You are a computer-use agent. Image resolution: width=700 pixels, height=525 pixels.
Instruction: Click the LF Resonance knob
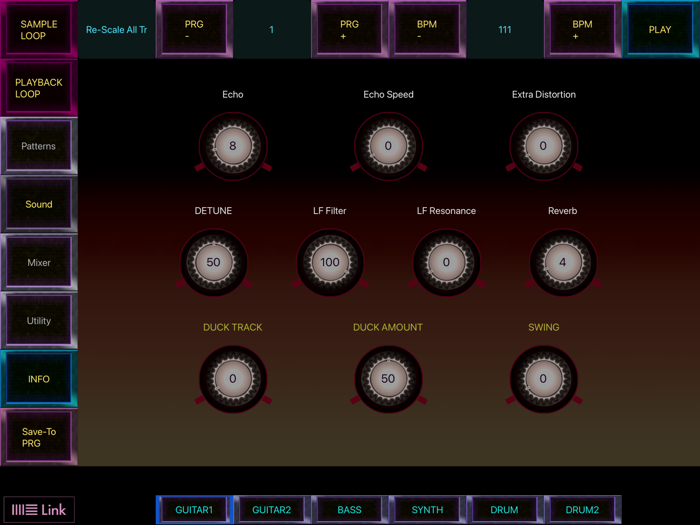click(x=446, y=262)
